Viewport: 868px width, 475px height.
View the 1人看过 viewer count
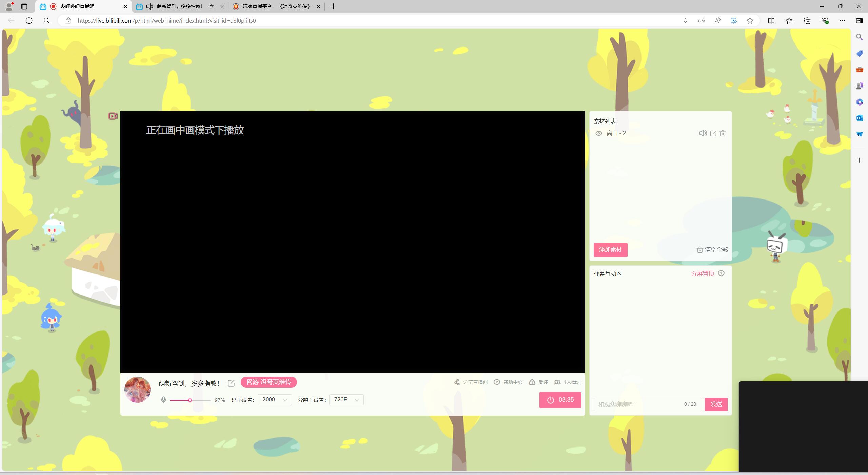(x=568, y=382)
